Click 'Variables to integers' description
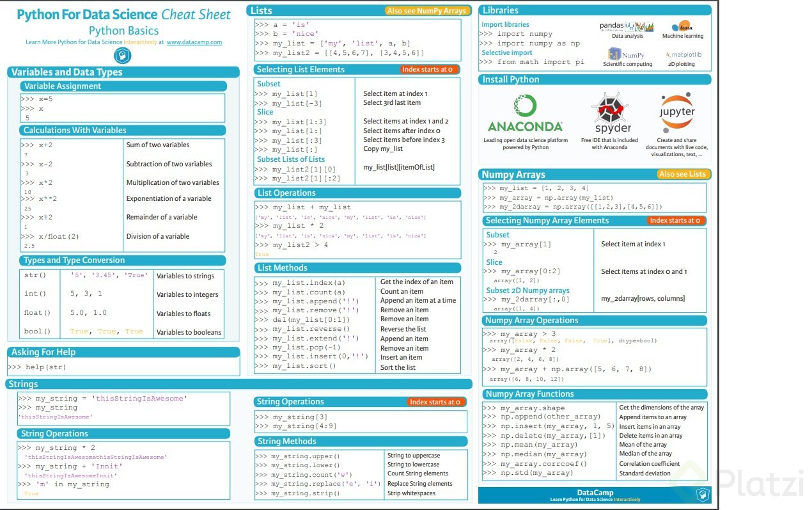This screenshot has height=510, width=812. point(187,295)
